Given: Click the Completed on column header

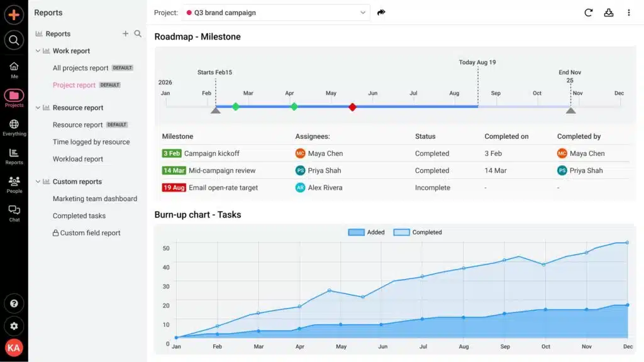Looking at the screenshot, I should click(x=506, y=136).
